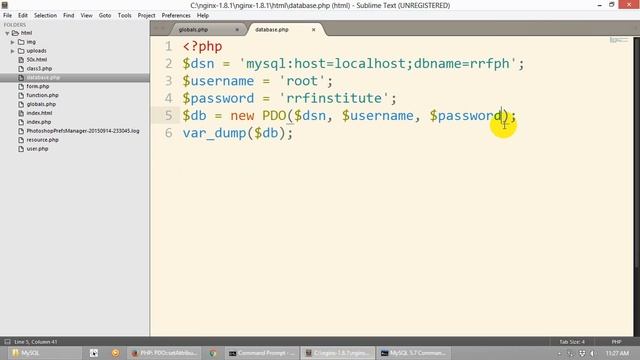The height and width of the screenshot is (360, 640).
Task: Open class3.php from the sidebar
Action: click(39, 69)
